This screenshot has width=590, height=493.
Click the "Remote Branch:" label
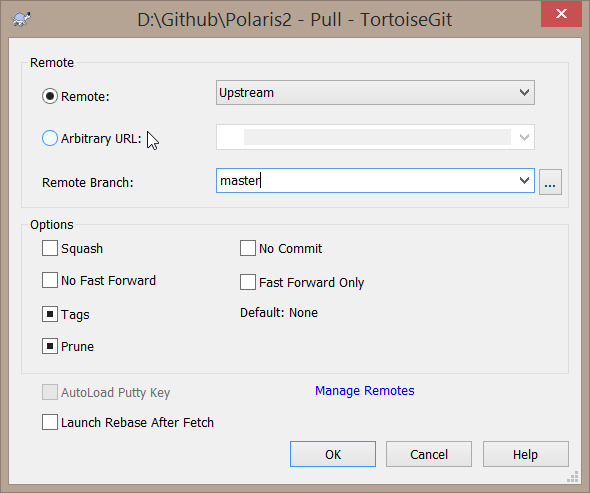(x=88, y=183)
